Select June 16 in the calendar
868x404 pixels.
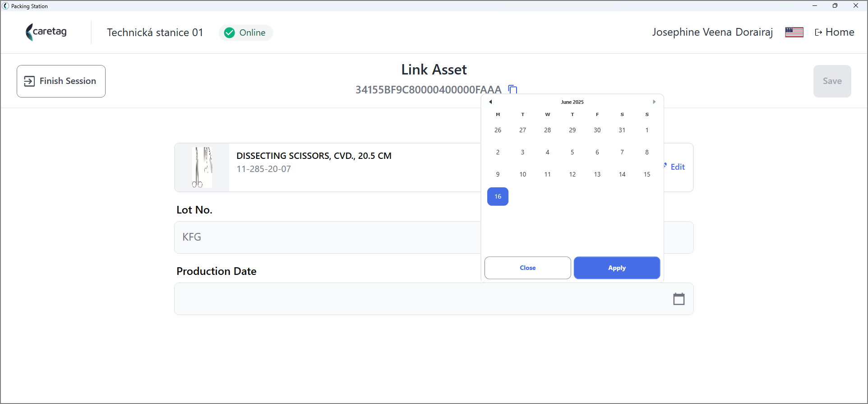pos(498,196)
